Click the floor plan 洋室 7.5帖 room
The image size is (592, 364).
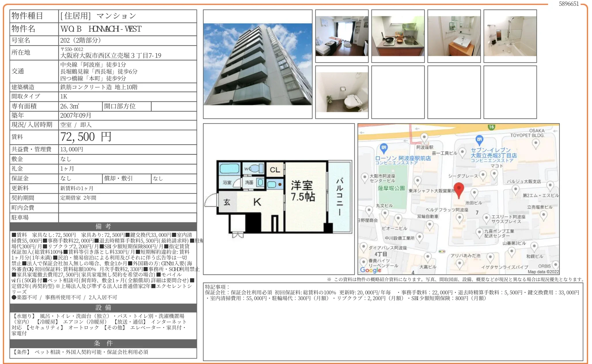[303, 191]
